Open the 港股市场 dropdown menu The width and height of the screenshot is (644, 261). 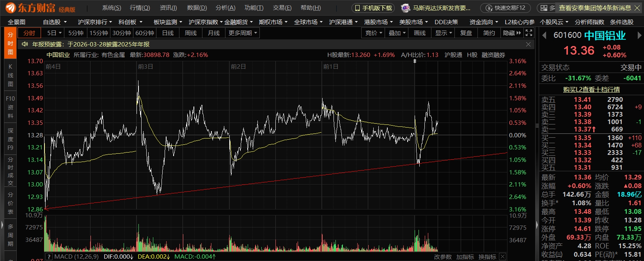(x=379, y=22)
